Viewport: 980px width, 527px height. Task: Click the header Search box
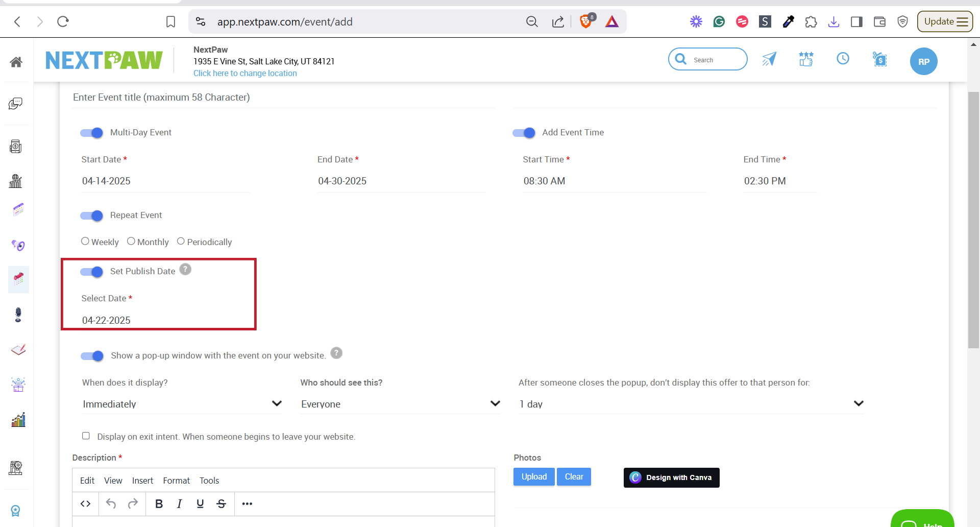707,59
